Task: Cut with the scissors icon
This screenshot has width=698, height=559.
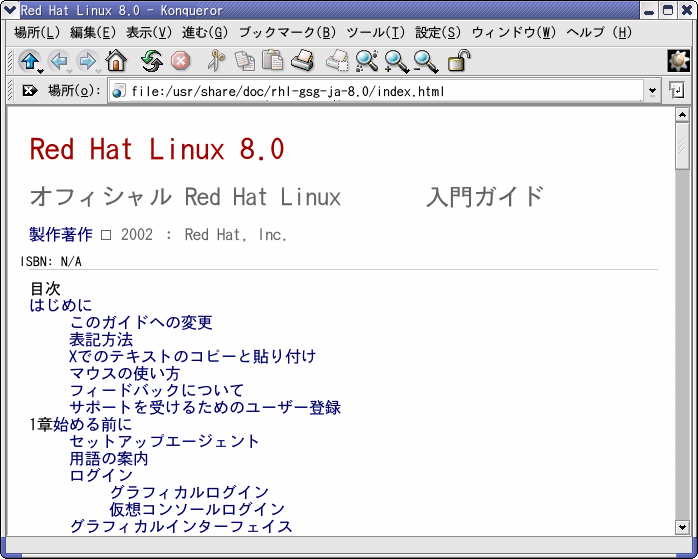Action: pos(216,61)
